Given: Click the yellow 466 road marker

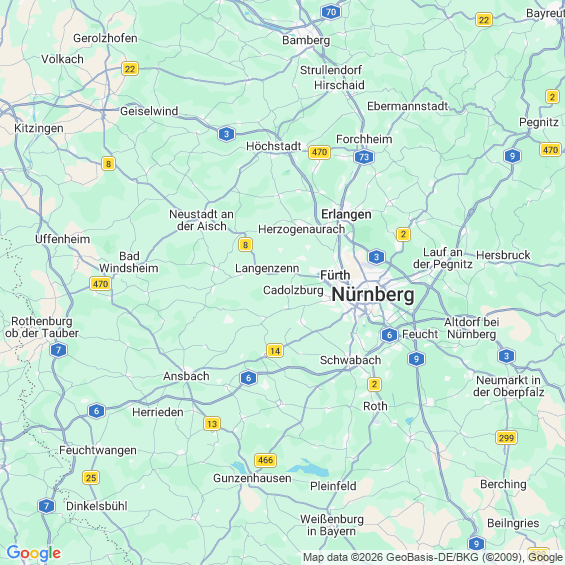Looking at the screenshot, I should (x=265, y=460).
